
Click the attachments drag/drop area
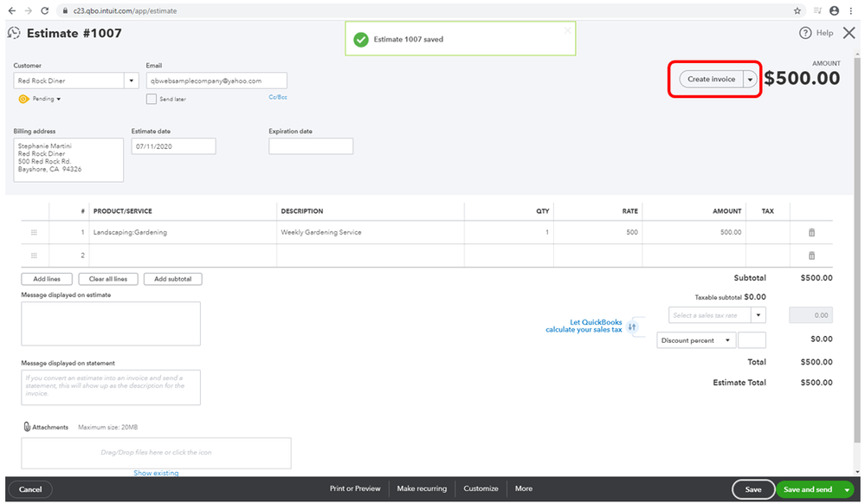point(156,453)
